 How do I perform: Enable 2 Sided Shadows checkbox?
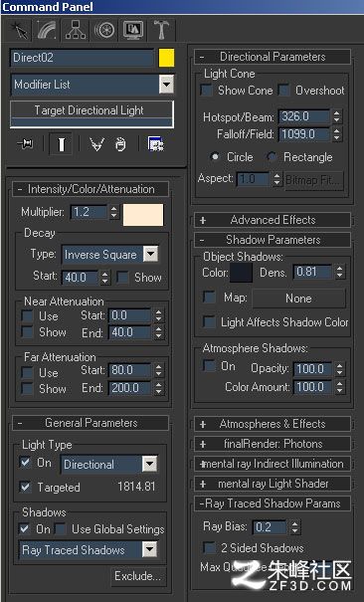pos(209,547)
